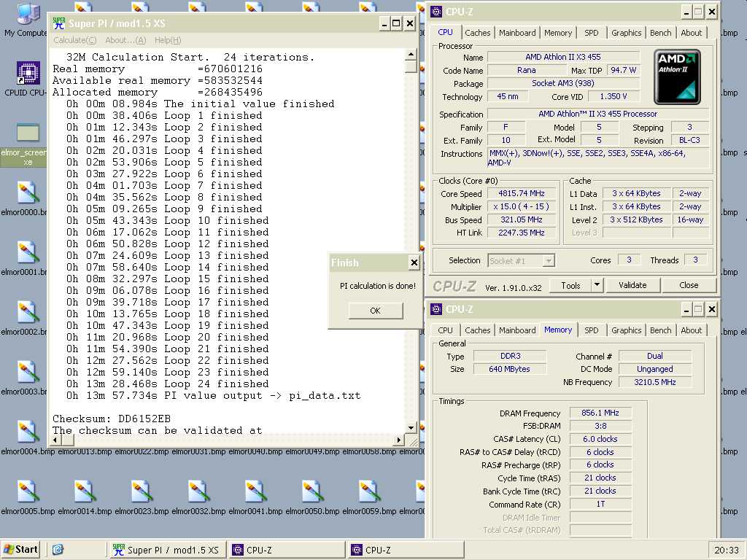Open the Caches tab in lower CPU-Z
The height and width of the screenshot is (560, 747).
tap(477, 330)
